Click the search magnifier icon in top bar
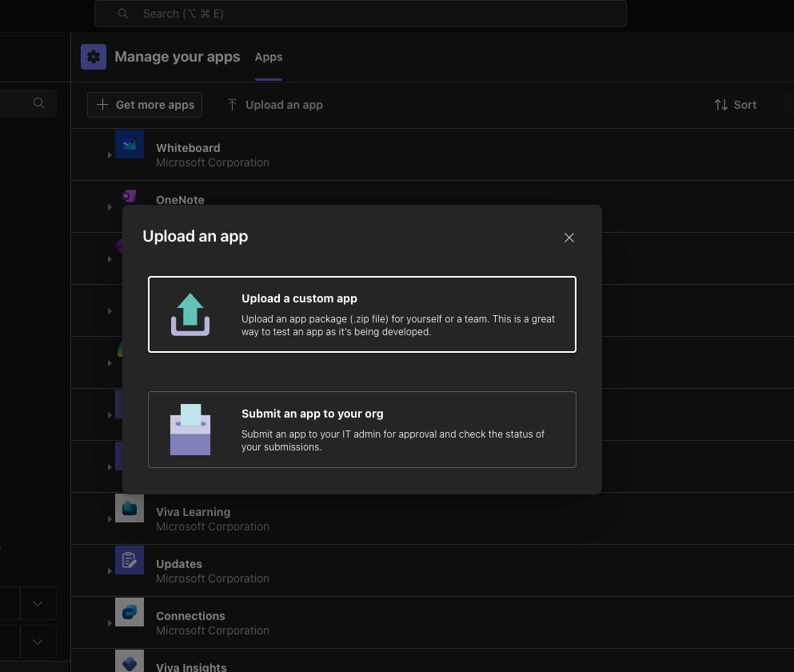Viewport: 794px width, 672px height. point(123,14)
